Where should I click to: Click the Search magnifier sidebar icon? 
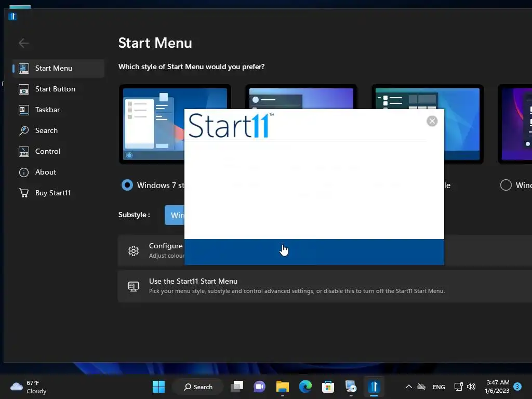[x=24, y=130]
